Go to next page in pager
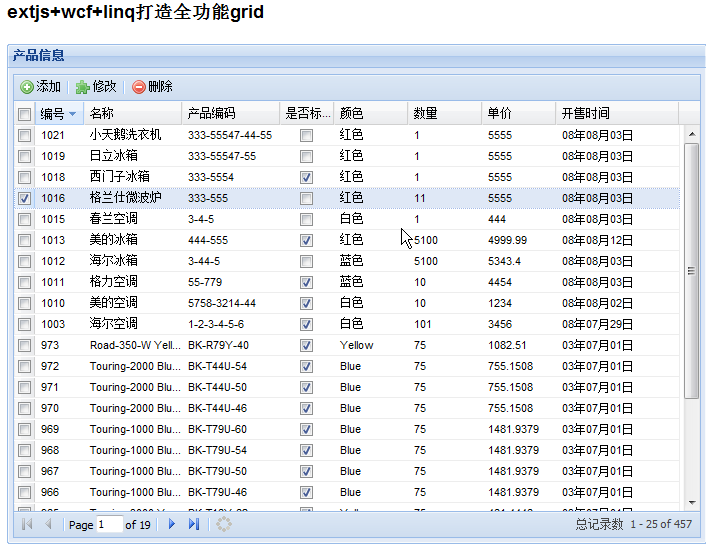The height and width of the screenshot is (548, 708). tap(172, 524)
